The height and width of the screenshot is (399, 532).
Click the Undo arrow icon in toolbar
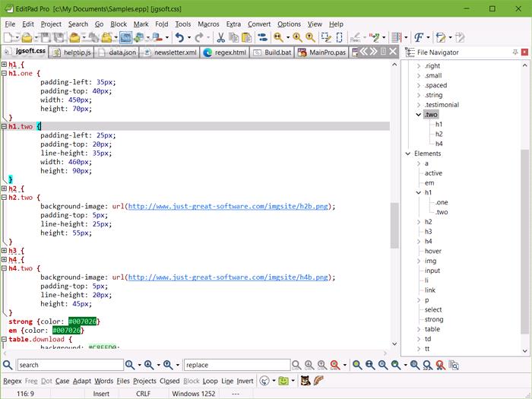(x=179, y=37)
